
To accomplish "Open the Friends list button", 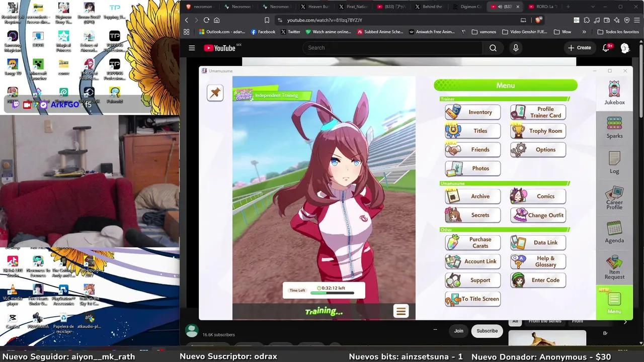I will point(473,149).
